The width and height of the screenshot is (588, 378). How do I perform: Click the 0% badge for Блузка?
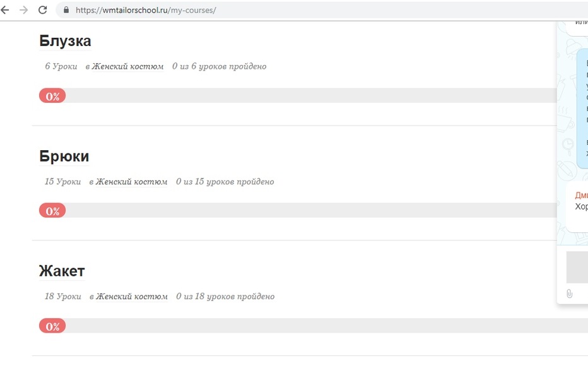(x=52, y=96)
